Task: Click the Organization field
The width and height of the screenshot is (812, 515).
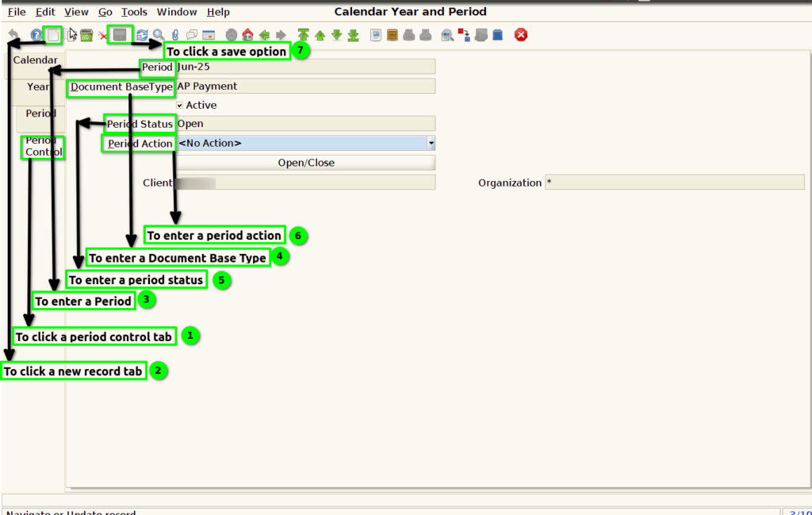Action: (675, 183)
